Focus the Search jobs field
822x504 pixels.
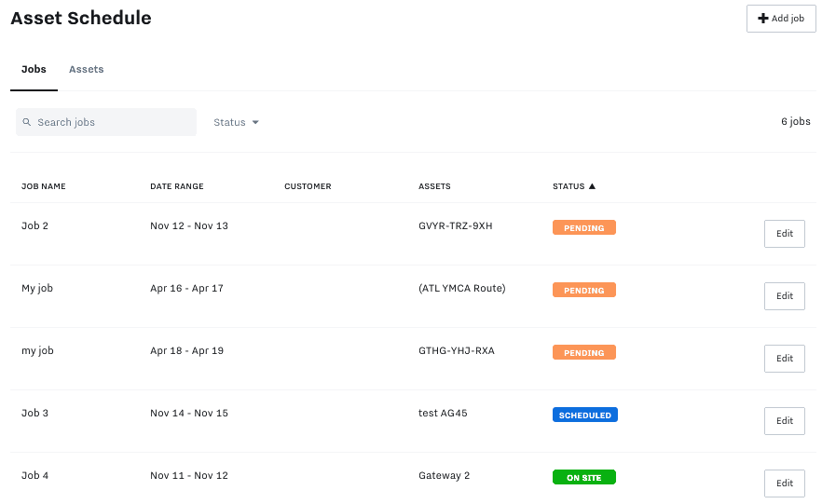[112, 122]
